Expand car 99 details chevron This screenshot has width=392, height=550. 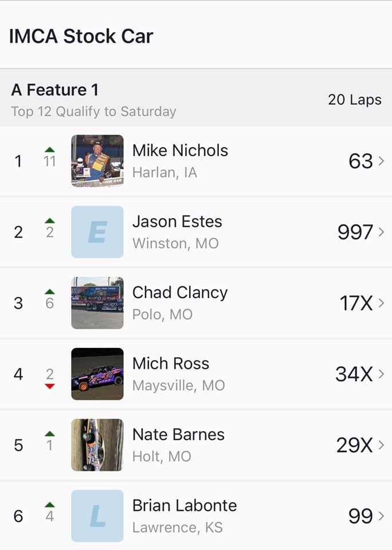[382, 517]
